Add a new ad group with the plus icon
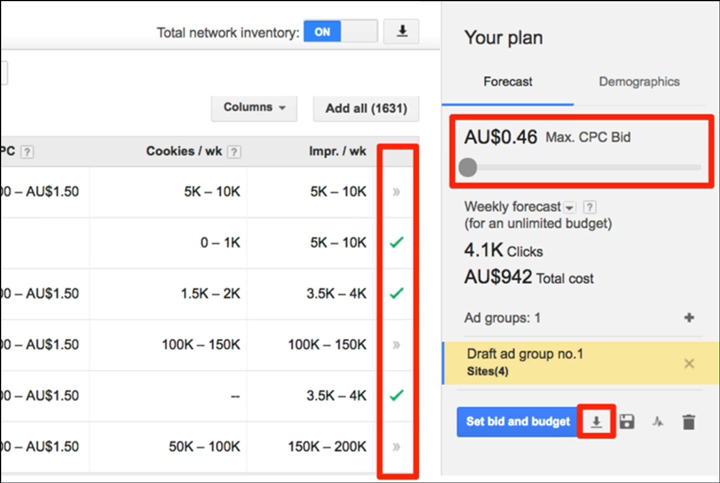Viewport: 720px width, 483px height. (x=688, y=318)
